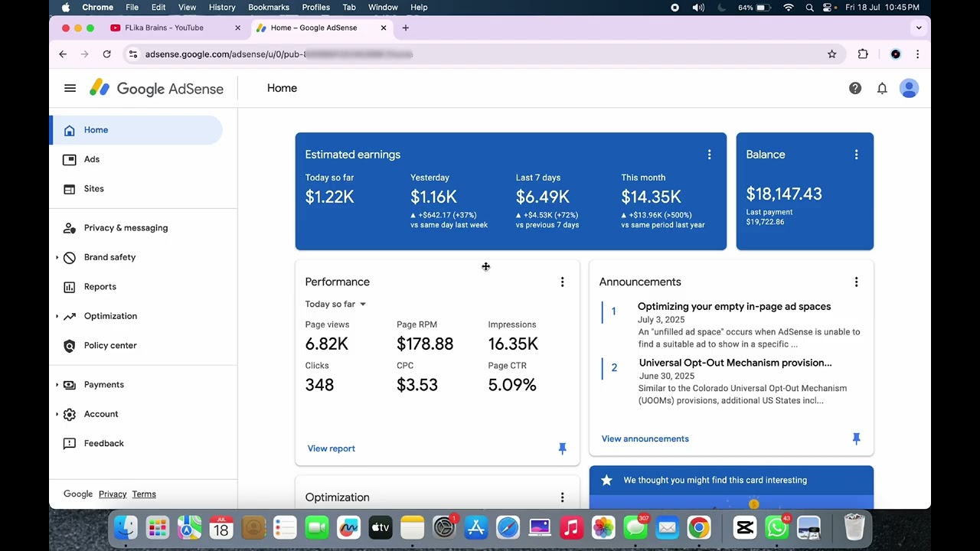Click the Google AdSense logo
980x551 pixels.
point(156,88)
